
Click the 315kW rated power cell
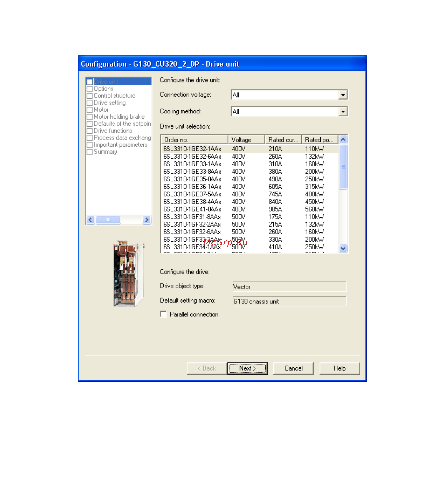coord(314,187)
